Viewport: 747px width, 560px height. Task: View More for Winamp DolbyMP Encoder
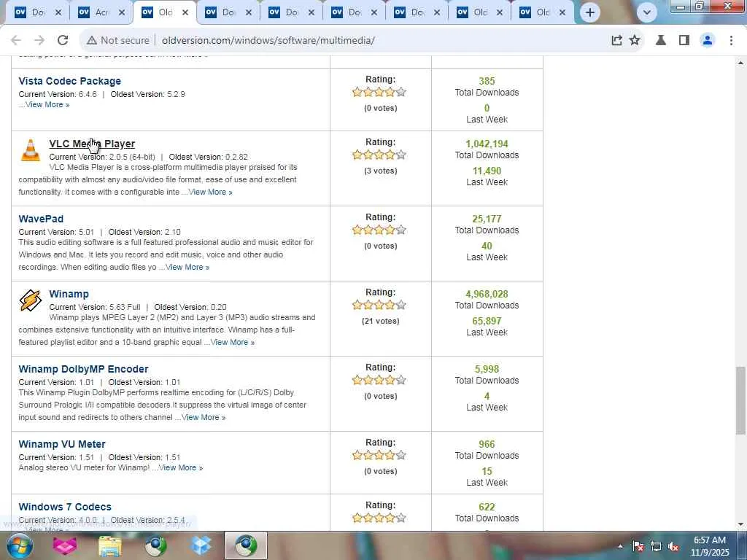pos(204,417)
